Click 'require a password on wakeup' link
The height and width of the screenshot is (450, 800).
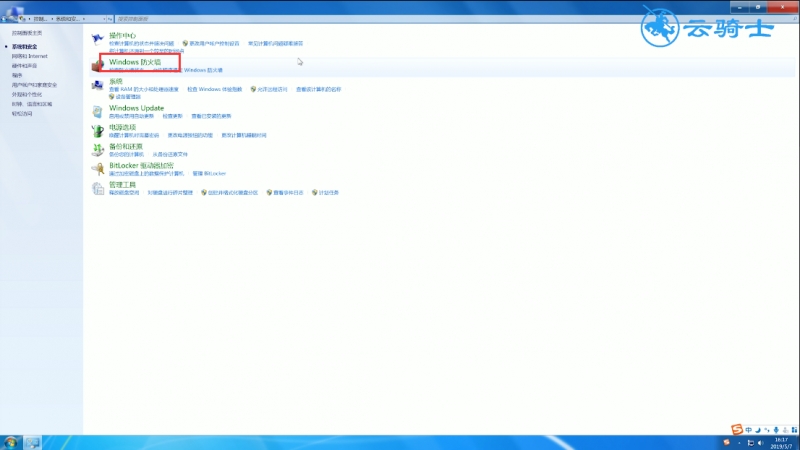tap(134, 135)
